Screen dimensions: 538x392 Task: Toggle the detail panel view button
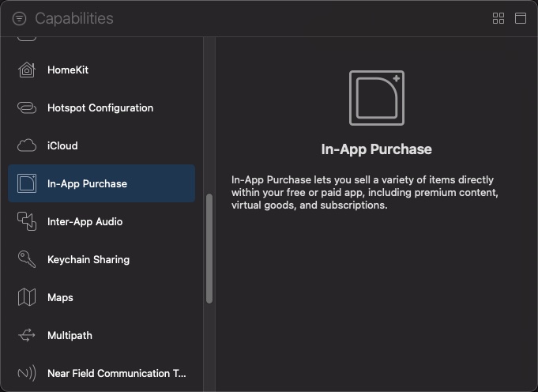(521, 18)
